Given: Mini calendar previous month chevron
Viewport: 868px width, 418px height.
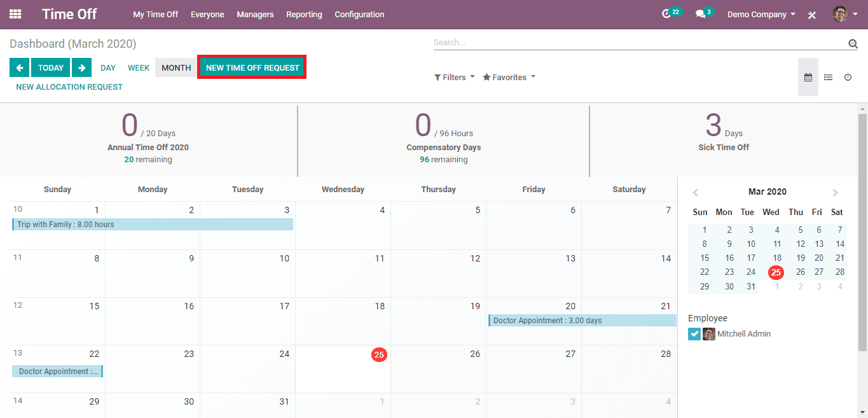Looking at the screenshot, I should [696, 192].
